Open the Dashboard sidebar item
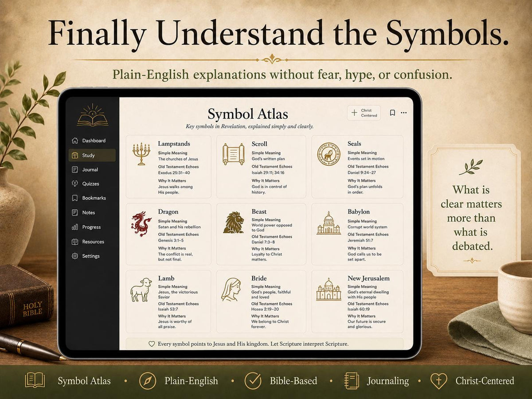Screen dimensions: 532x399 (92, 141)
